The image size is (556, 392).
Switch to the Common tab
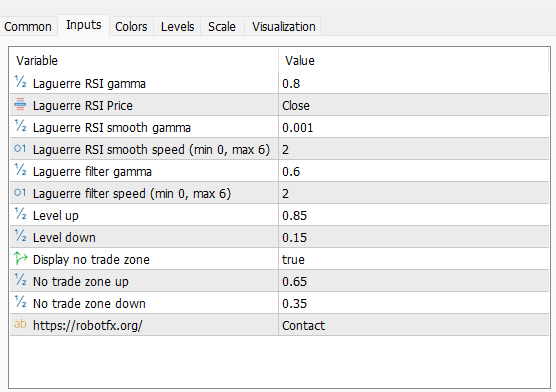pyautogui.click(x=28, y=27)
